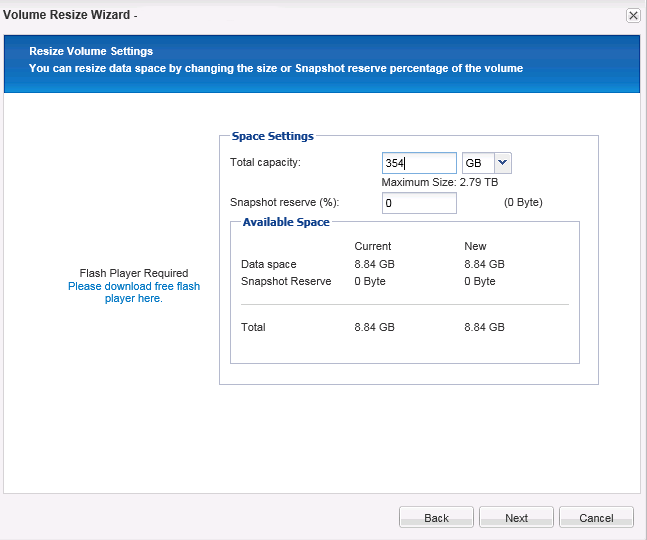Select the Data space row label

269,264
